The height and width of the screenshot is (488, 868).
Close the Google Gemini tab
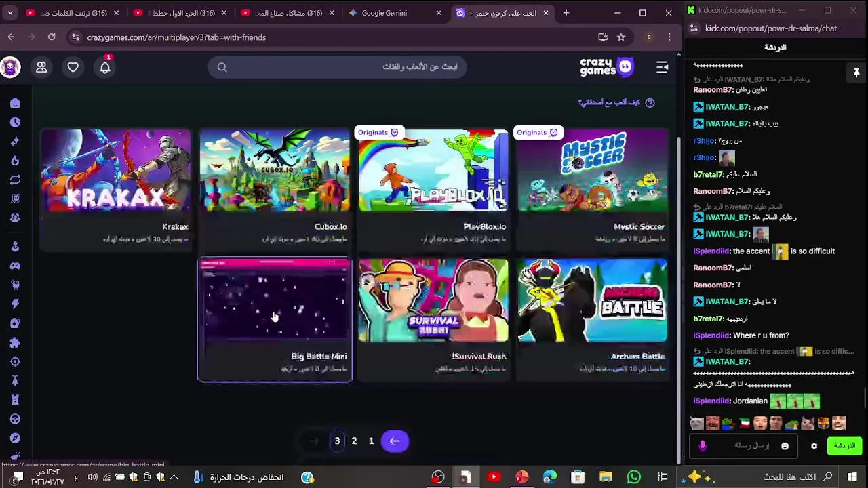(439, 13)
